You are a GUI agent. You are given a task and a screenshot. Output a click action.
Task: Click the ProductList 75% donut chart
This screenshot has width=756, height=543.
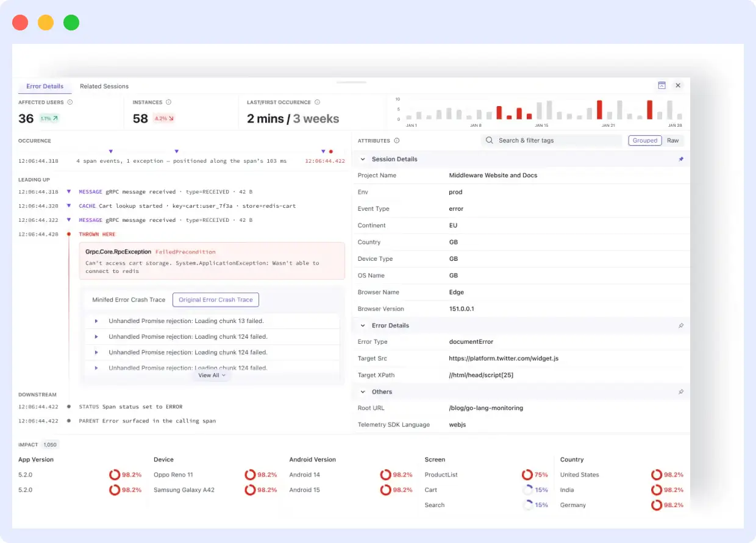click(x=527, y=475)
